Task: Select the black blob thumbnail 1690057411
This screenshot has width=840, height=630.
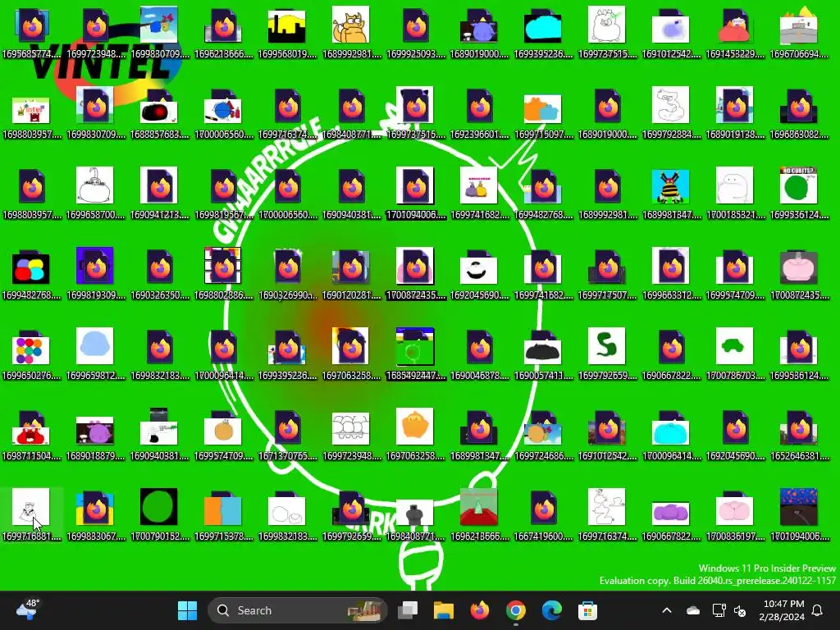Action: (543, 353)
